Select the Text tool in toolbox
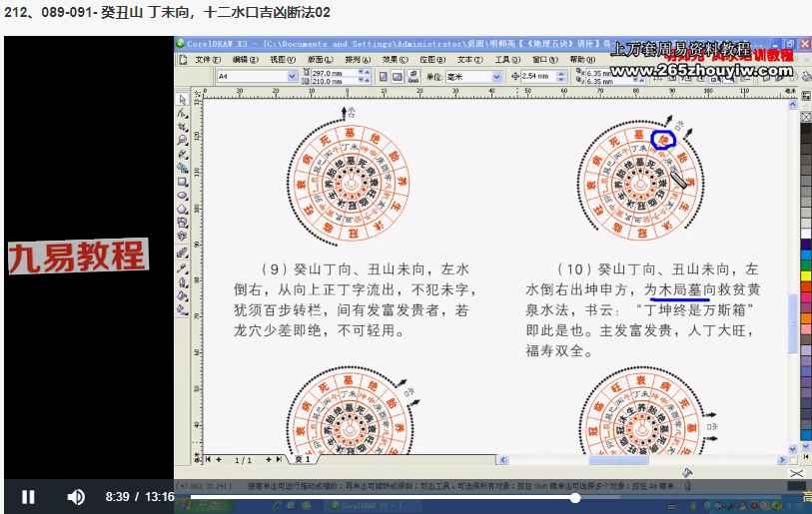 [183, 237]
